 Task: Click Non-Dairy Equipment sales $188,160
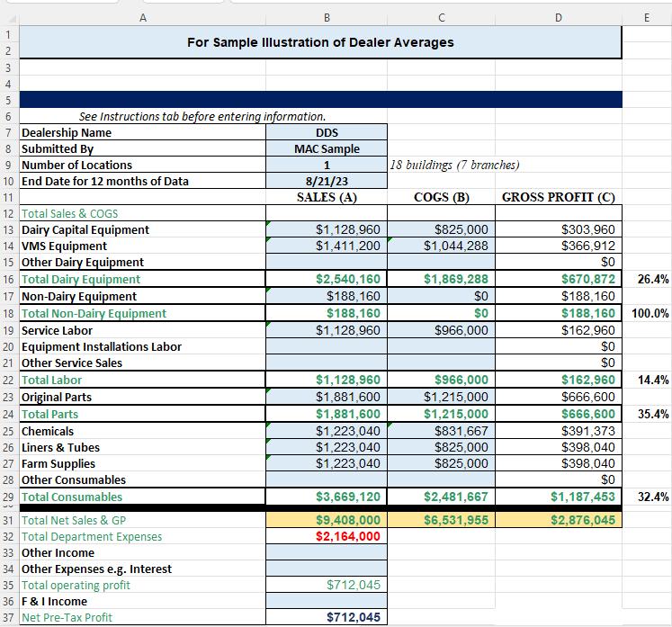pos(327,296)
